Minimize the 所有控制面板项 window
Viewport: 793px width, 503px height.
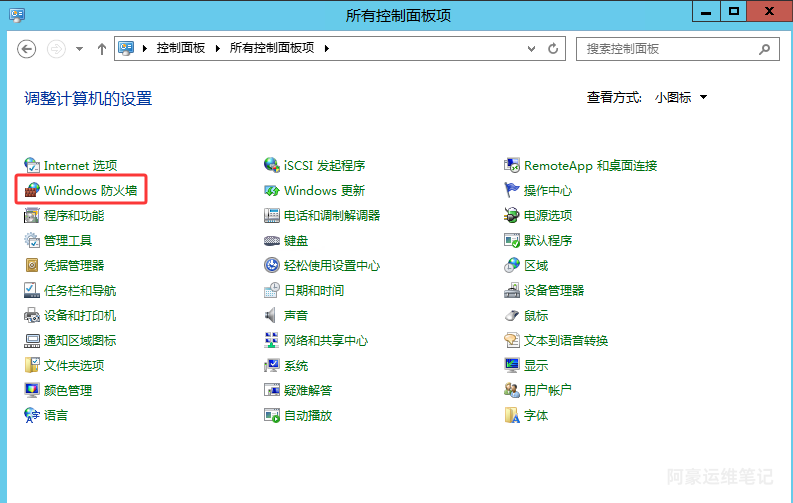coord(706,12)
